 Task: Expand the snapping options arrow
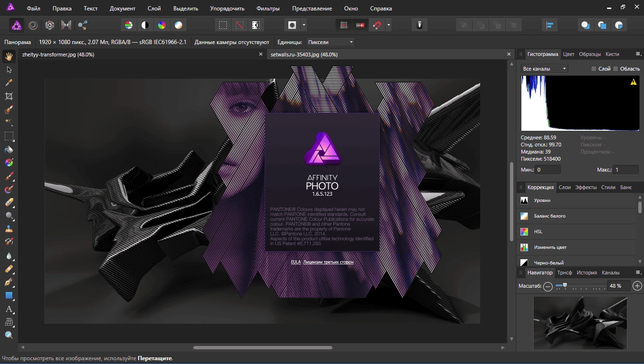pos(388,25)
